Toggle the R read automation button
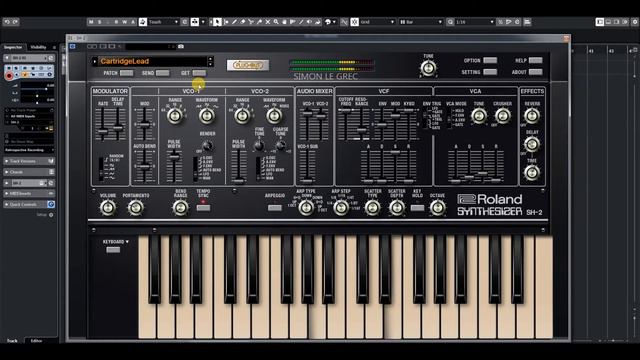Viewport: 640px width, 360px height. point(116,22)
